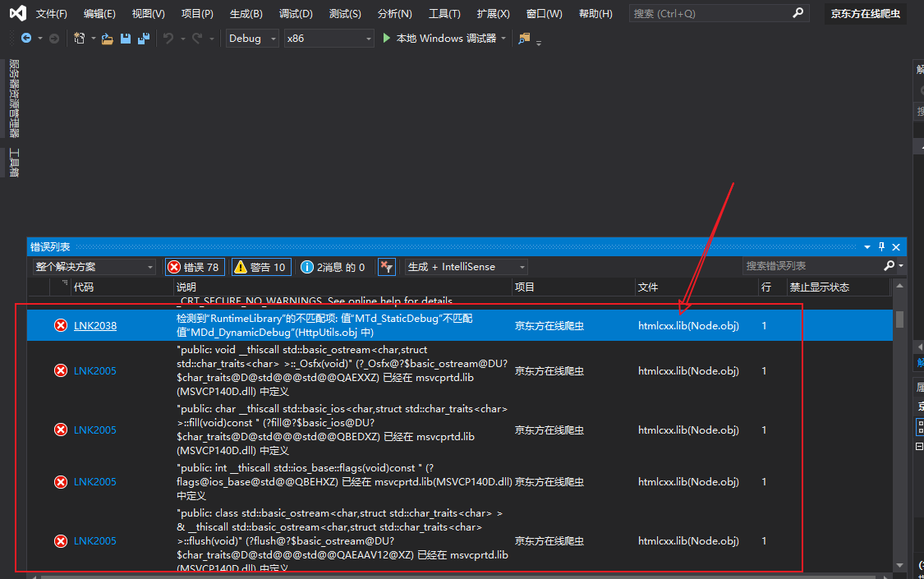Pin the error list panel with pushpin icon
This screenshot has width=924, height=579.
pyautogui.click(x=881, y=246)
